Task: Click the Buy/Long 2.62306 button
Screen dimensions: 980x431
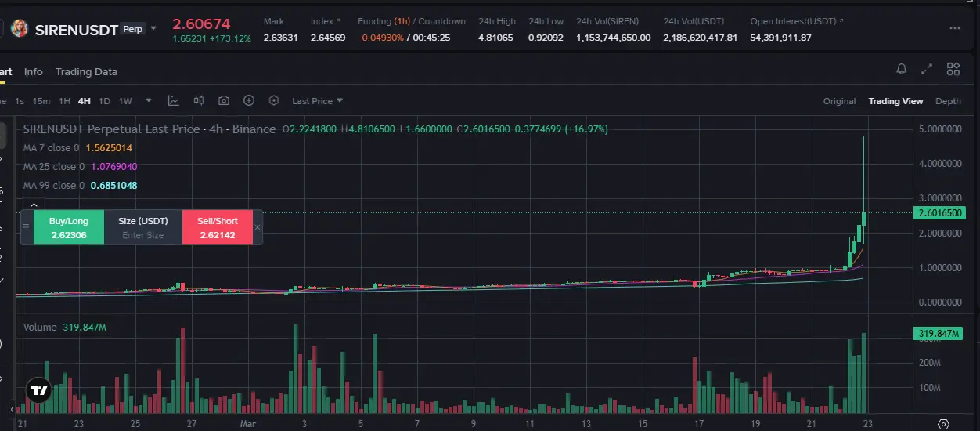Action: pyautogui.click(x=68, y=227)
